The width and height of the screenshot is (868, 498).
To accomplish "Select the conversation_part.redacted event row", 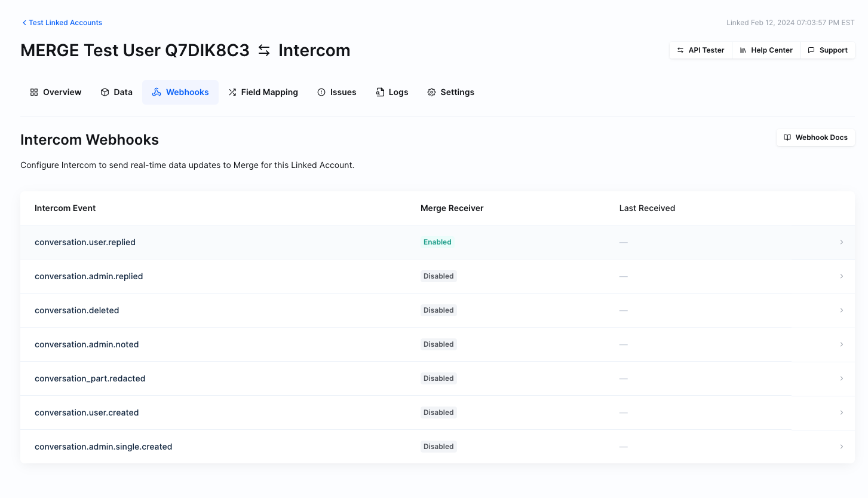I will point(90,378).
